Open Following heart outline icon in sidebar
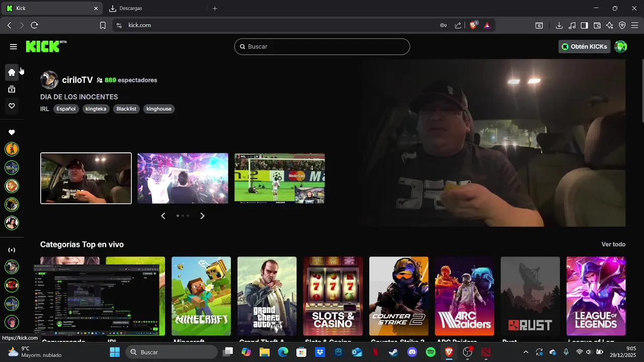The image size is (644, 362). [12, 106]
